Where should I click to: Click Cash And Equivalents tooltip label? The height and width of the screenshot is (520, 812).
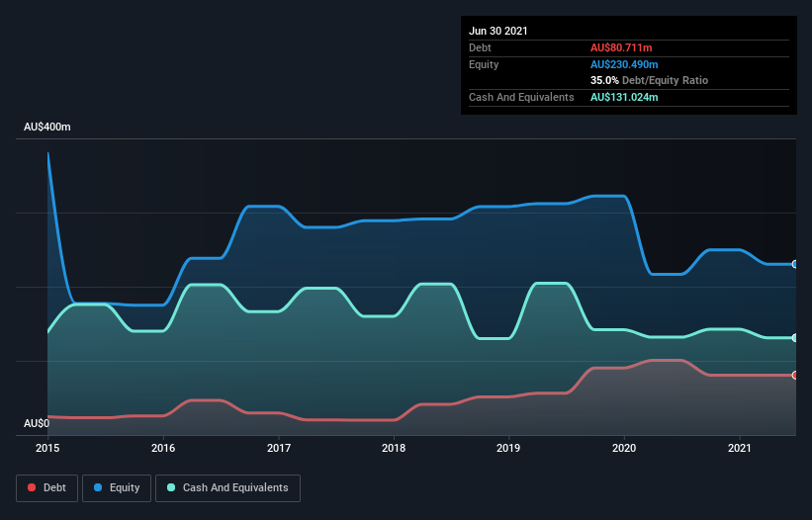click(x=521, y=97)
